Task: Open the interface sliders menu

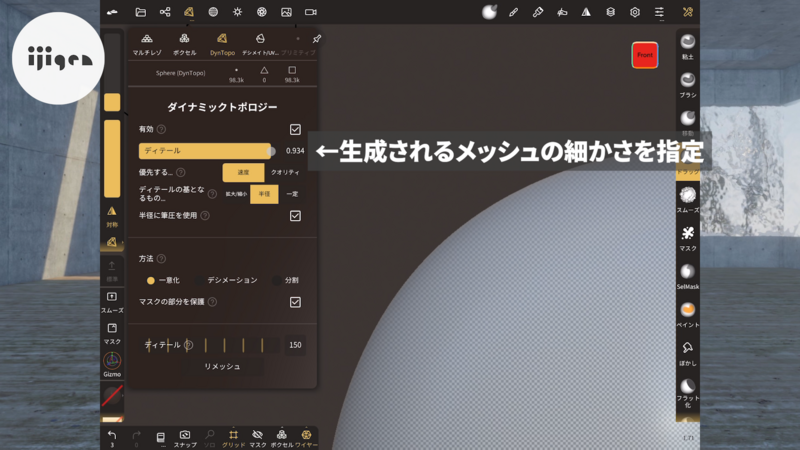Action: tap(659, 12)
